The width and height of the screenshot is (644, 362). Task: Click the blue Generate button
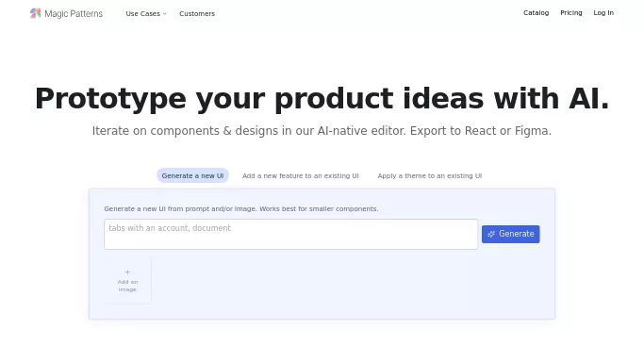510,234
